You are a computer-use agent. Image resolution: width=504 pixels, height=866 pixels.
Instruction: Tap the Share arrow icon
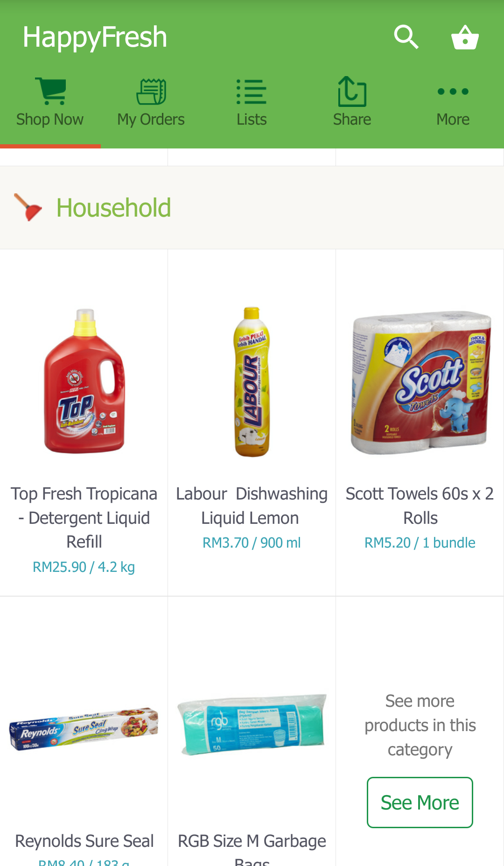(x=352, y=92)
